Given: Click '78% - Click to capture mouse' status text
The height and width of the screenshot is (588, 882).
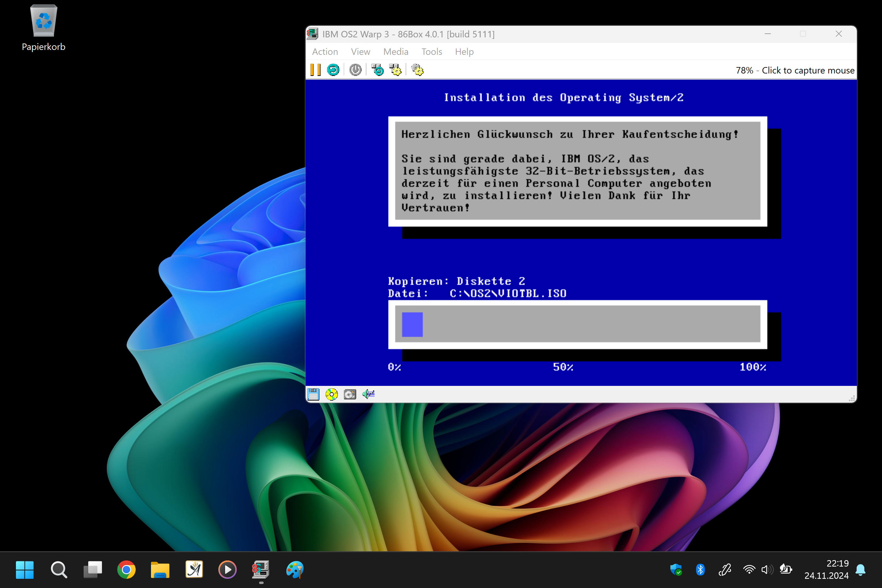Looking at the screenshot, I should [795, 70].
